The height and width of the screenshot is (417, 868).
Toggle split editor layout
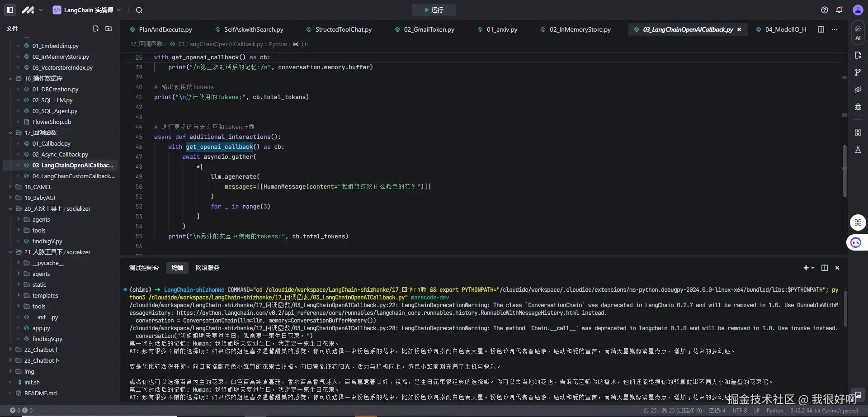821,29
